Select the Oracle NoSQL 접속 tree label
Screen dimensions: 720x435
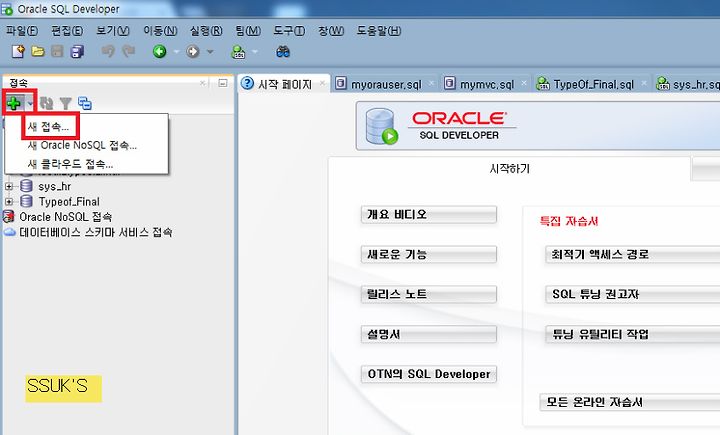coord(65,217)
